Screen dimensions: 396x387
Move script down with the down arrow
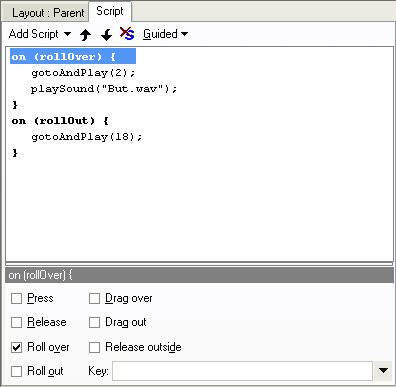point(107,34)
